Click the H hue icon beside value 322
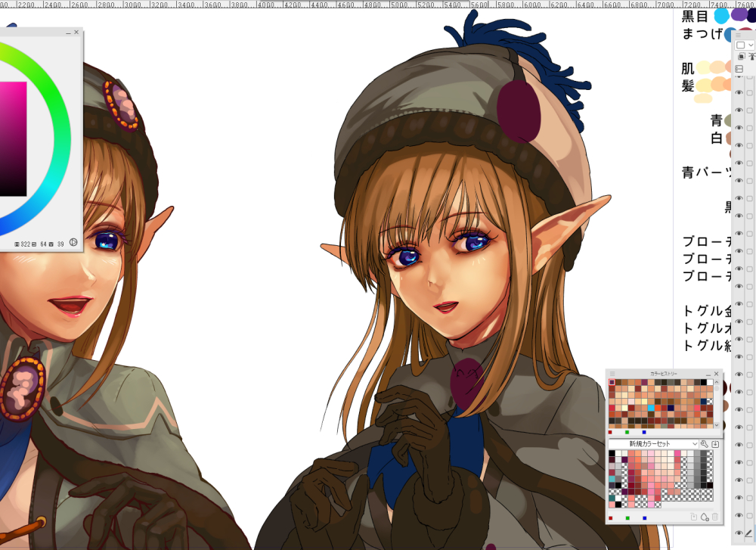Image resolution: width=756 pixels, height=550 pixels. pyautogui.click(x=17, y=244)
